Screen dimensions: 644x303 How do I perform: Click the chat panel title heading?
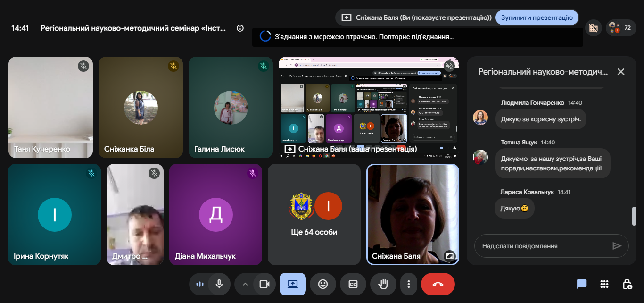point(543,72)
